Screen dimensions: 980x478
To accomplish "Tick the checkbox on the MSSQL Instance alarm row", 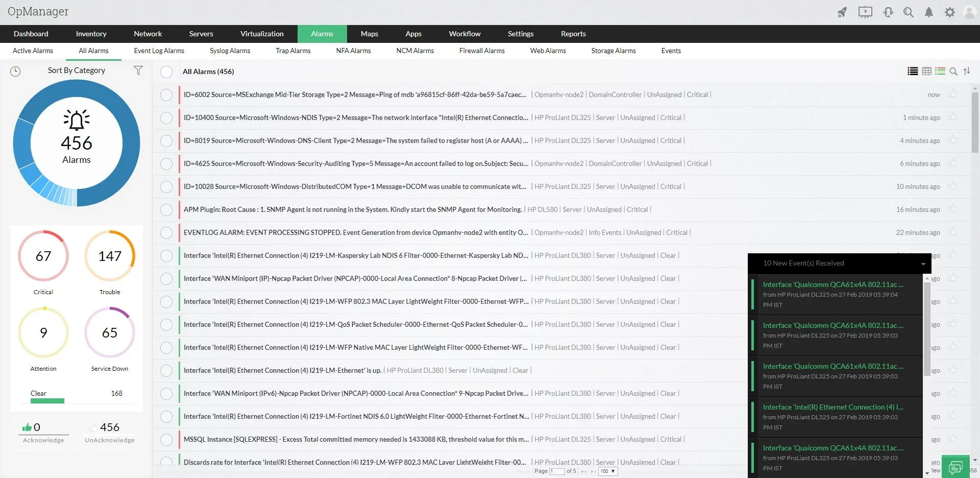I will point(166,440).
